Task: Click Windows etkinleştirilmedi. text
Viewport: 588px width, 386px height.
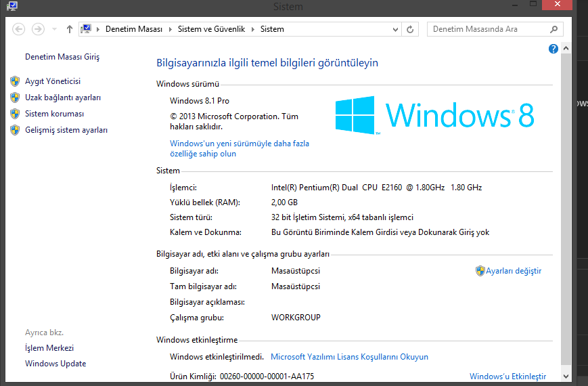Action: tap(217, 357)
